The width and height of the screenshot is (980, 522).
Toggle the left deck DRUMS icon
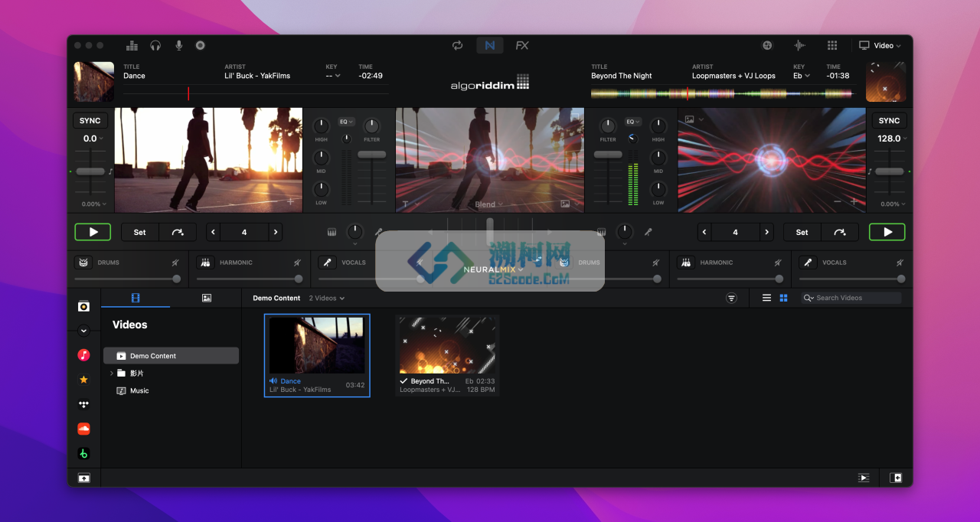83,263
